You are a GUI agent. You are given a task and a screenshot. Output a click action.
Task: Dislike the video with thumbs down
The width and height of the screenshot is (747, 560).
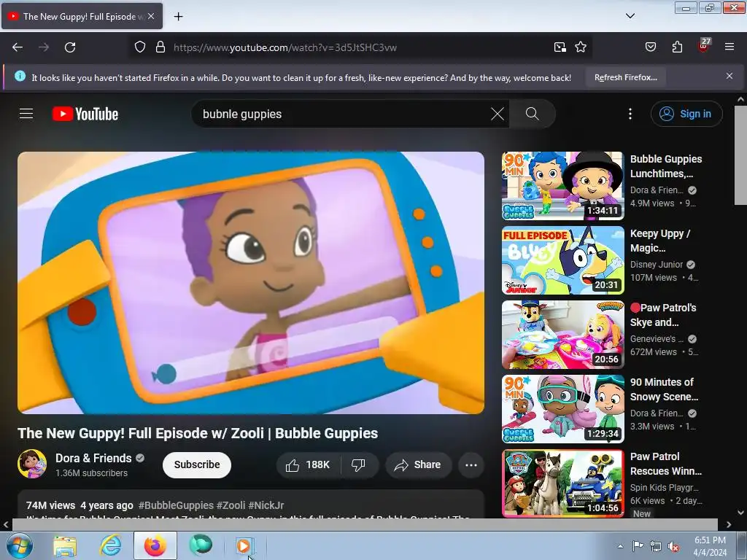359,464
